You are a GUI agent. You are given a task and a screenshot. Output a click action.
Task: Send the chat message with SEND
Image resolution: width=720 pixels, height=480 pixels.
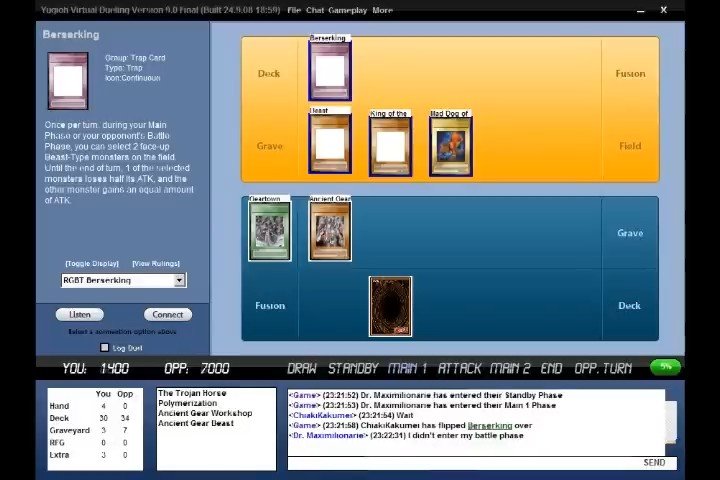(x=654, y=463)
